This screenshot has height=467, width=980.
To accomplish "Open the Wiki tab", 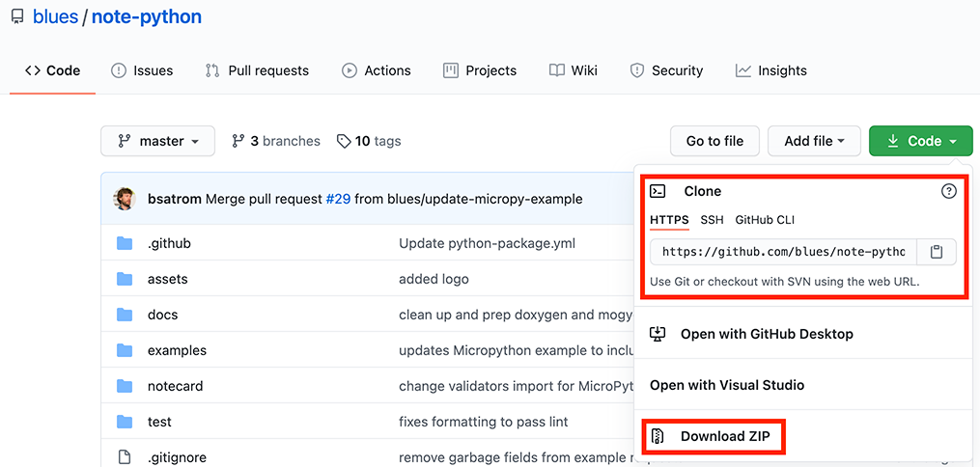I will tap(574, 70).
